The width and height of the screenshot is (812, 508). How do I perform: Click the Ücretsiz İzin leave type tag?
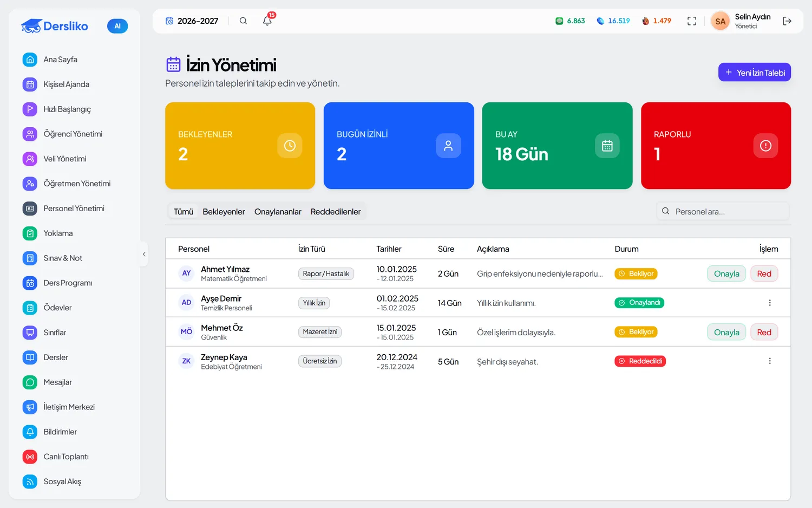tap(320, 361)
